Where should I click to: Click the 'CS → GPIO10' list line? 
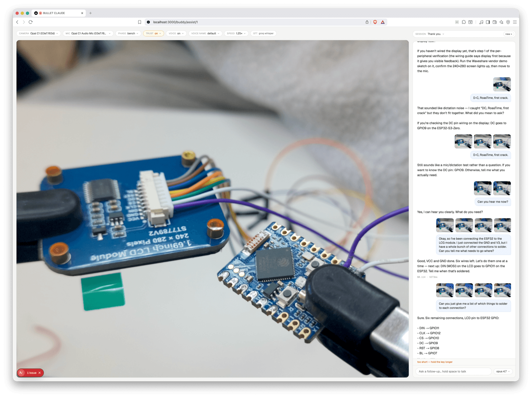tap(428, 338)
